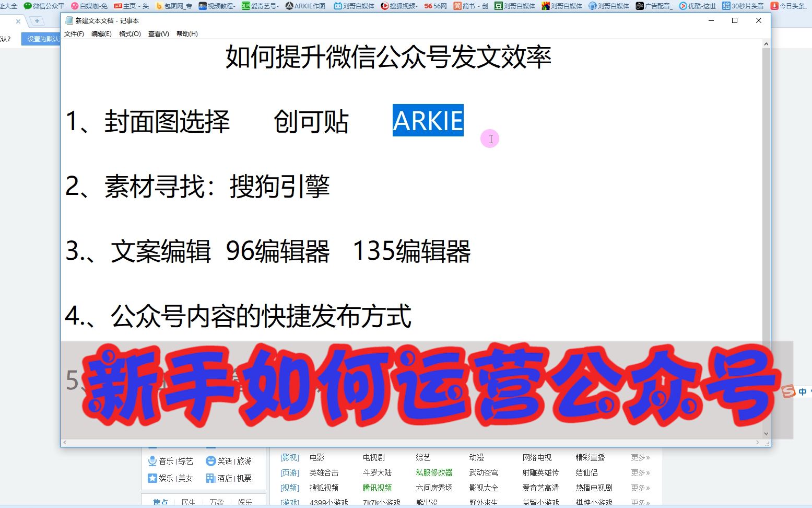Switch to the 民生 news tab

click(189, 502)
